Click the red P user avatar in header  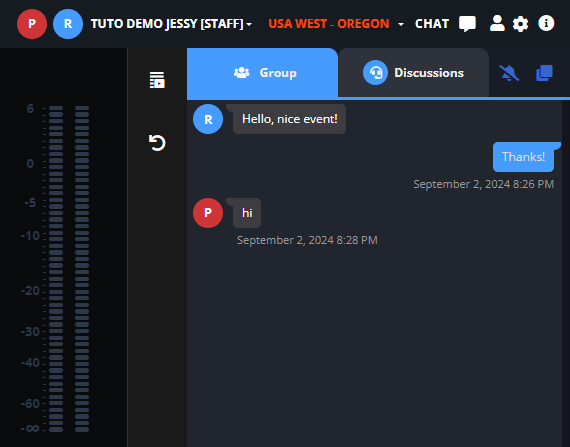(32, 24)
